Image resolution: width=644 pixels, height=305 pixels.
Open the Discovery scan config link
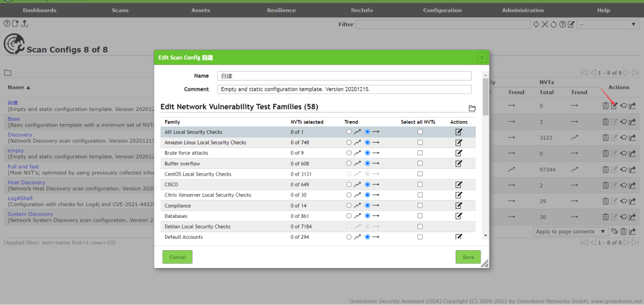click(20, 135)
